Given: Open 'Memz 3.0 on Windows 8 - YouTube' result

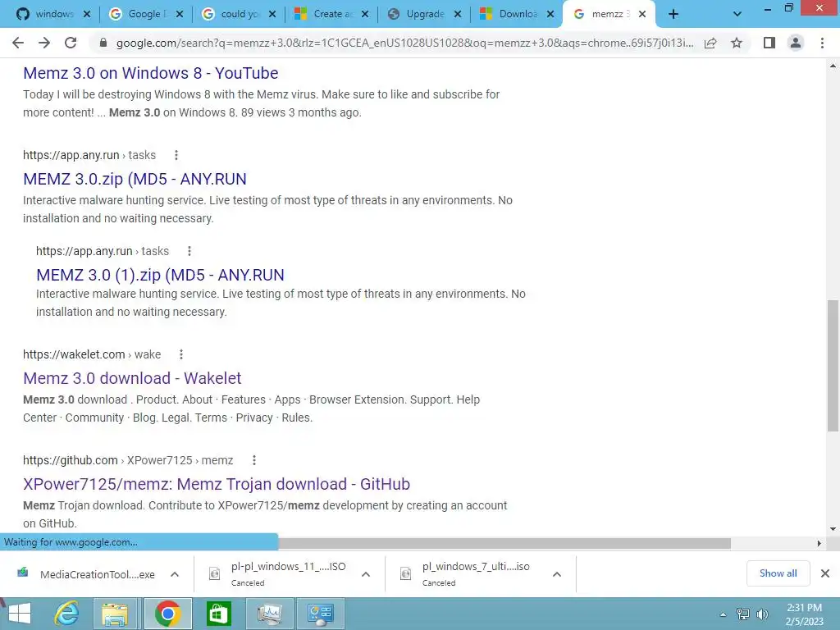Looking at the screenshot, I should (x=151, y=73).
